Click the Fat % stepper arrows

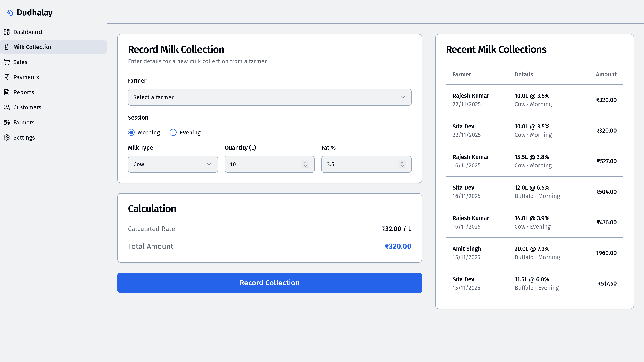point(402,164)
